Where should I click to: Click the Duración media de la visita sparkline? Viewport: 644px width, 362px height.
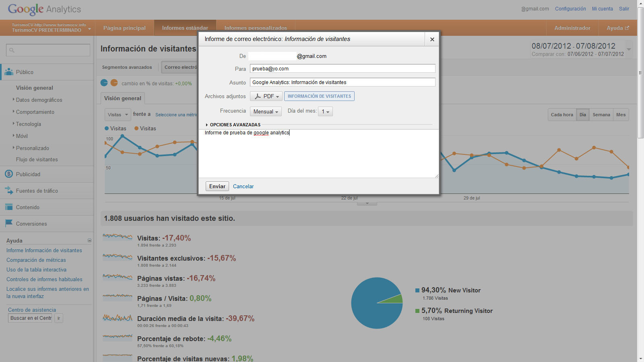(117, 317)
